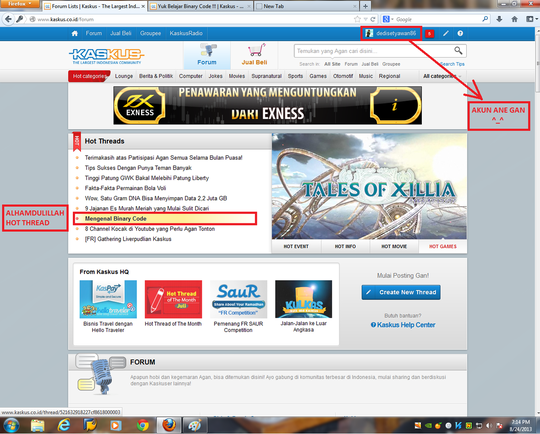
Task: Open a new tab with the plus button
Action: (x=365, y=6)
